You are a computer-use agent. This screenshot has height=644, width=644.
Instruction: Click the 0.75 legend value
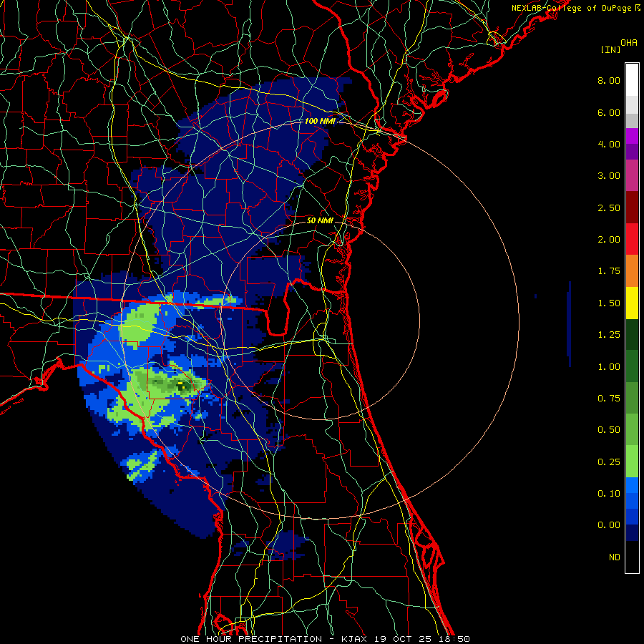(609, 399)
